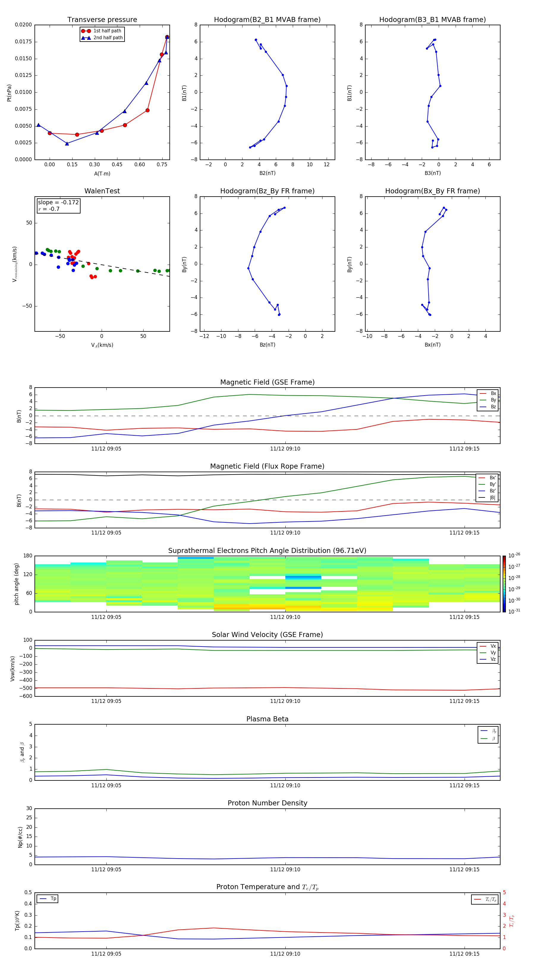Click the "Magnetic Field (GSE Frame)" title
The image size is (535, 980).
(267, 382)
